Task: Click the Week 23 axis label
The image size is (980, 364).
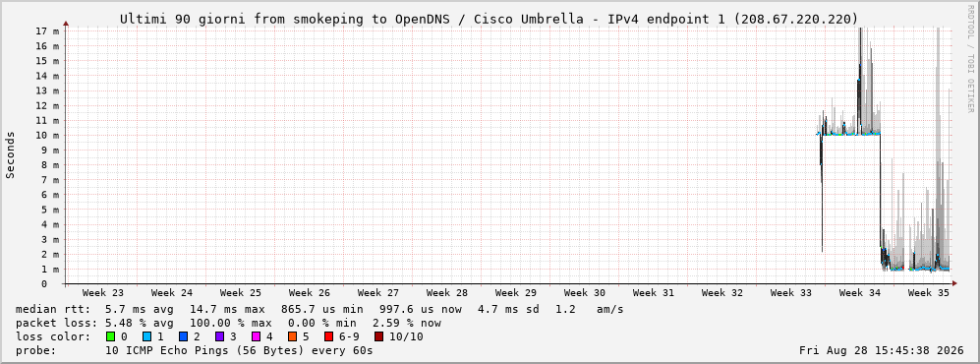Action: 103,293
